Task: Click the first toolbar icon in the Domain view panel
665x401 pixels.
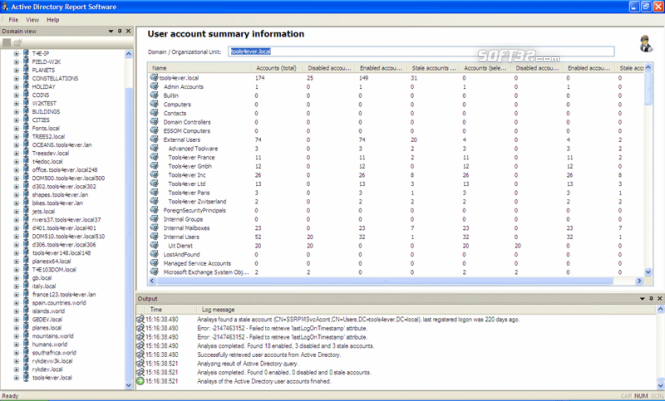Action: [7, 43]
